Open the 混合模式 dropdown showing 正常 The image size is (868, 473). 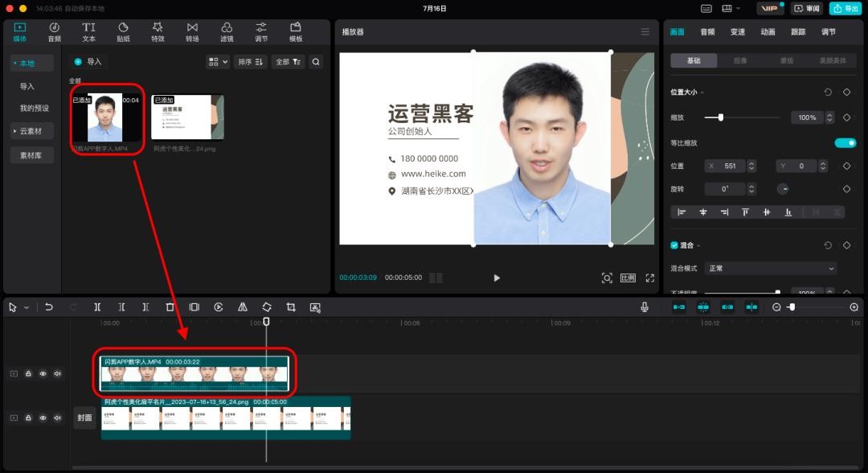(x=770, y=268)
